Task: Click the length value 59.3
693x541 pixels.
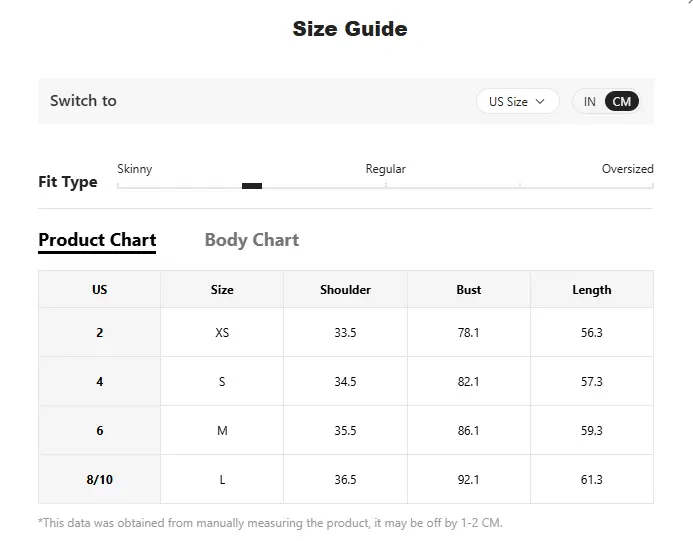Action: tap(592, 431)
